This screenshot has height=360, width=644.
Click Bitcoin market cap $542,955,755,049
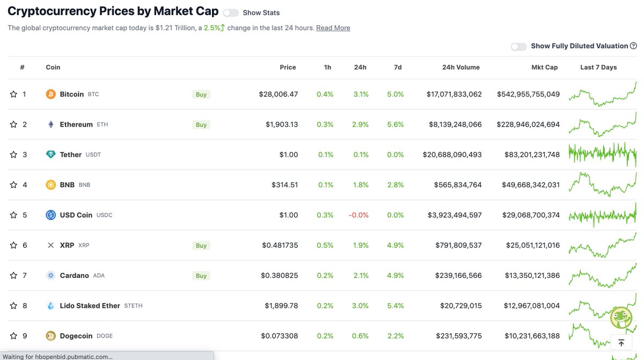coord(529,94)
